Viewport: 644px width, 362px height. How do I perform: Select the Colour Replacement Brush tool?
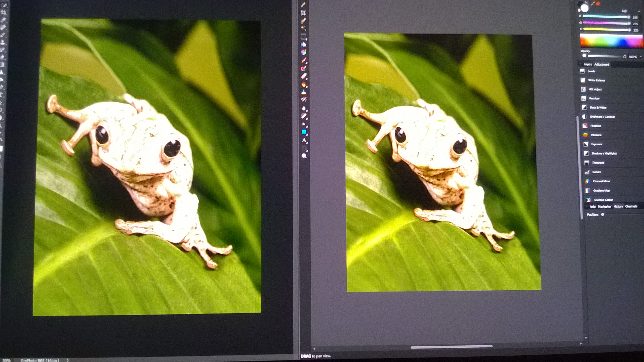click(304, 68)
